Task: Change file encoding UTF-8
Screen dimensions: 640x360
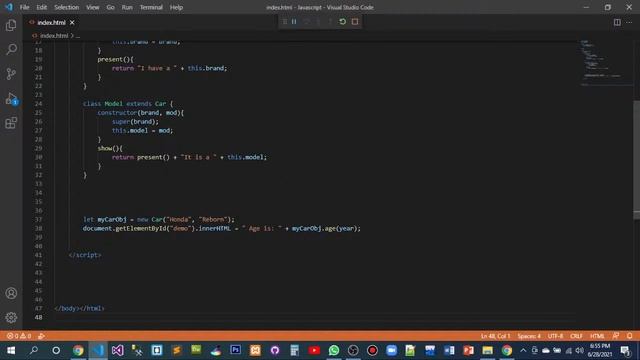Action: [x=555, y=336]
